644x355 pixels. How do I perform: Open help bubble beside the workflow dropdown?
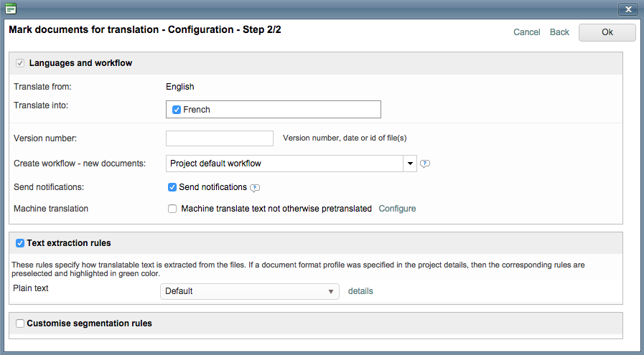(425, 164)
